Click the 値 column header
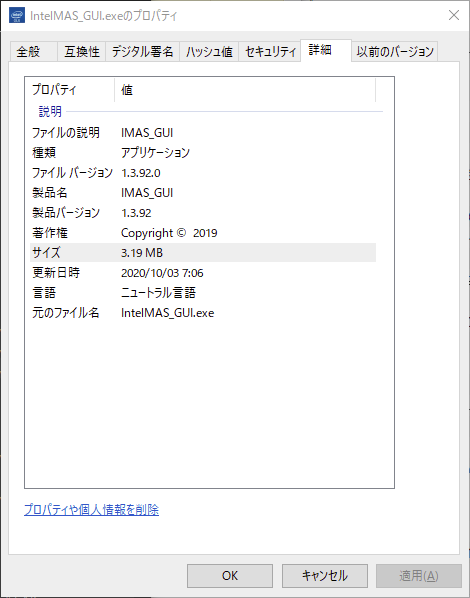This screenshot has width=470, height=598. 245,90
